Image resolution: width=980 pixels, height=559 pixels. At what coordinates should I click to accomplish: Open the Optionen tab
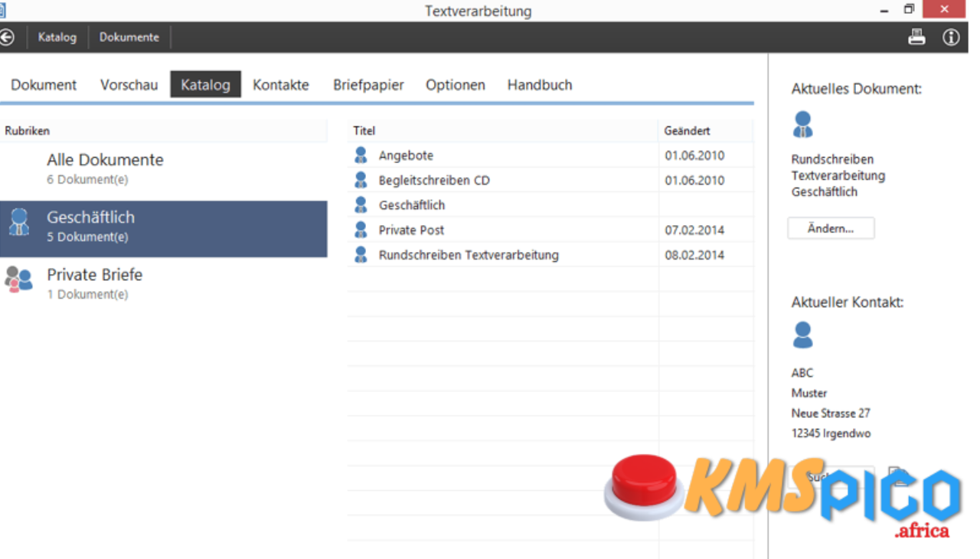(x=456, y=85)
